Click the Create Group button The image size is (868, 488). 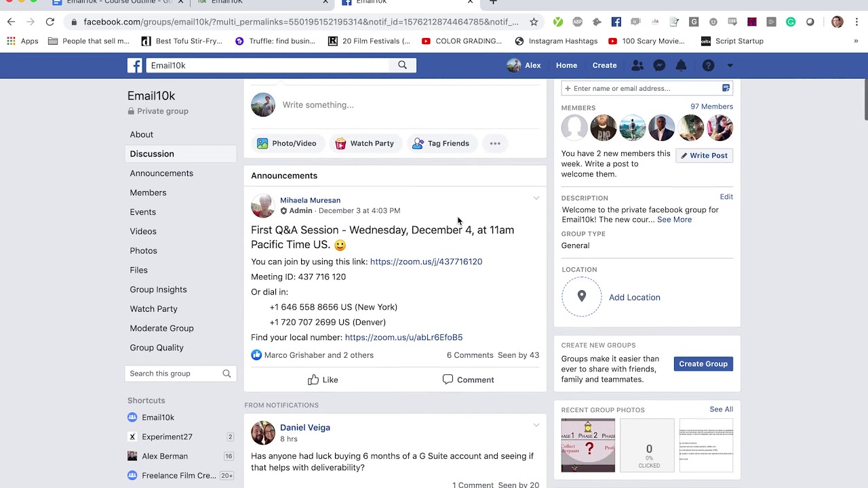703,364
